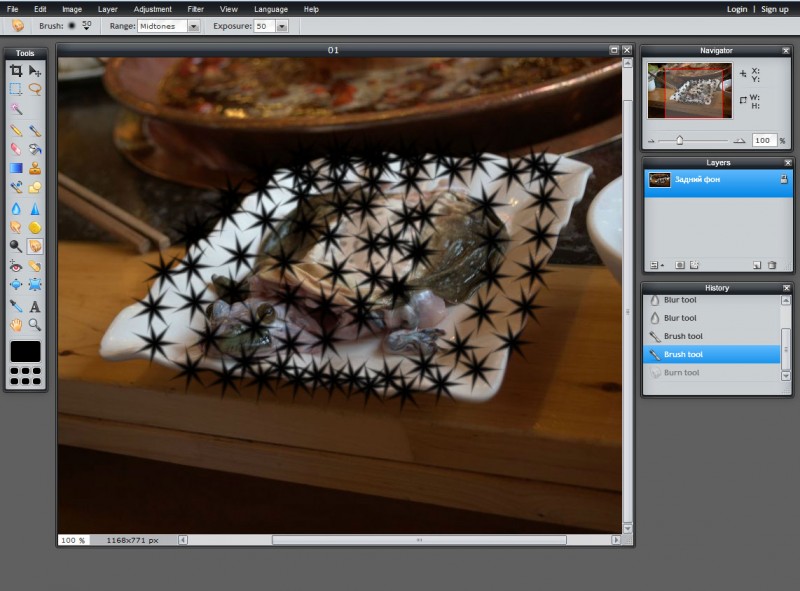Select the Colorpicker eyedropper tool
800x591 pixels.
pyautogui.click(x=16, y=306)
